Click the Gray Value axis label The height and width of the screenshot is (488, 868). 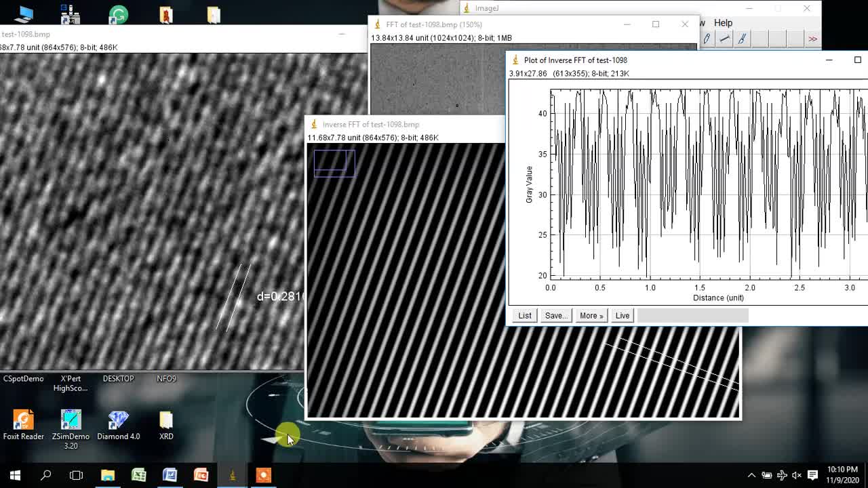coord(529,184)
